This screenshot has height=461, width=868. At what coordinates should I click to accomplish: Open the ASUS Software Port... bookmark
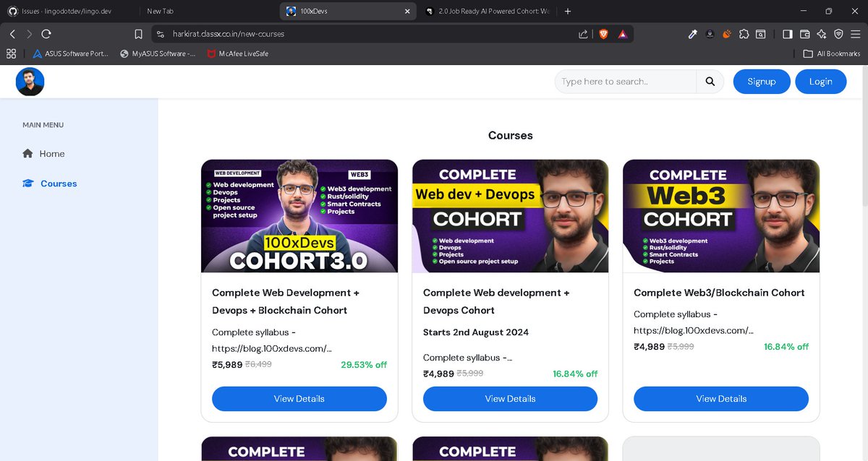click(70, 53)
